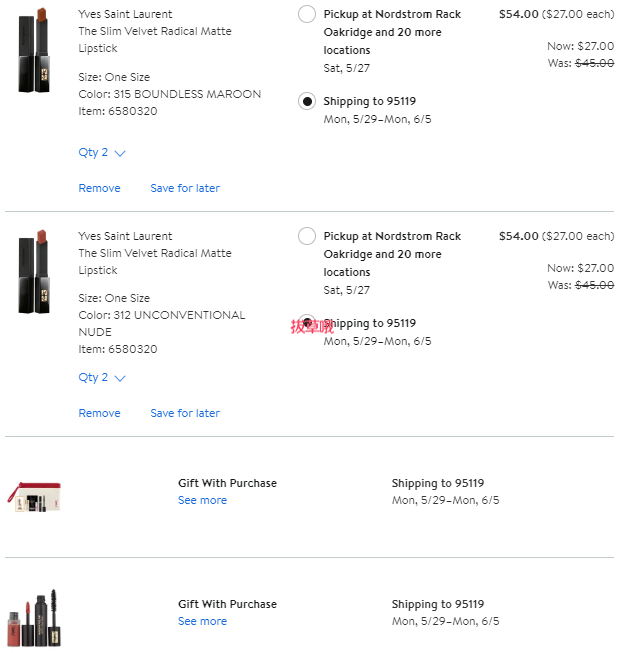Open the Unconventional Nude lipstick product image

click(x=34, y=272)
